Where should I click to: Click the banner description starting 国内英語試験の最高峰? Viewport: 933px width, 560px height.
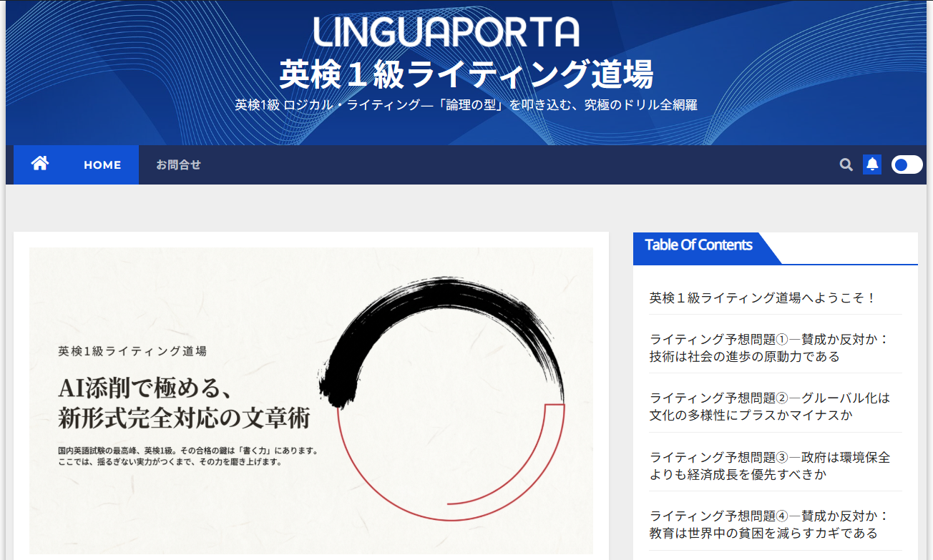(187, 456)
